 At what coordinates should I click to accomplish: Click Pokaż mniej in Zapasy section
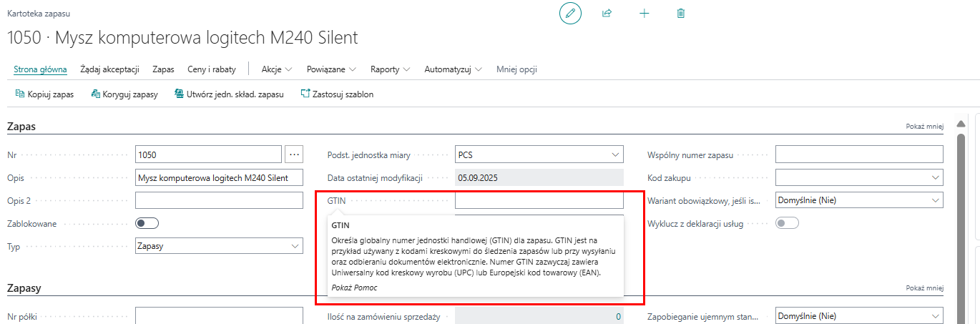click(925, 288)
